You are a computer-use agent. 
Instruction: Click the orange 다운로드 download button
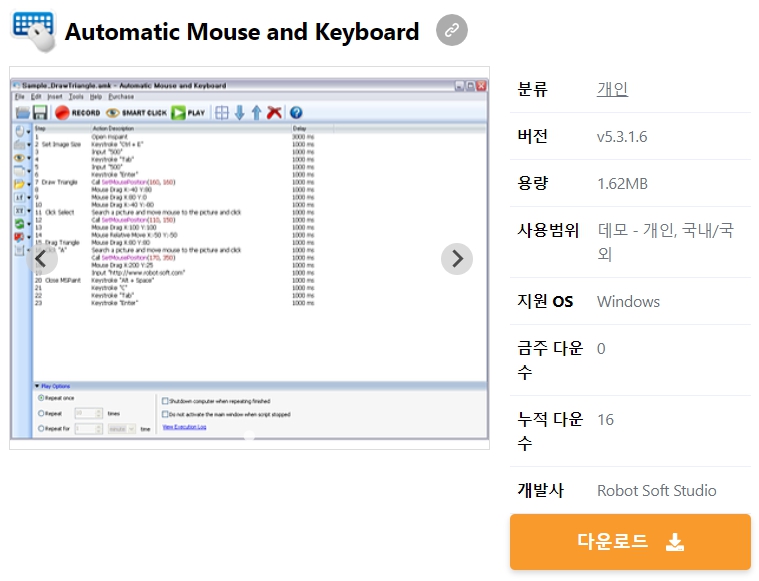coord(630,541)
